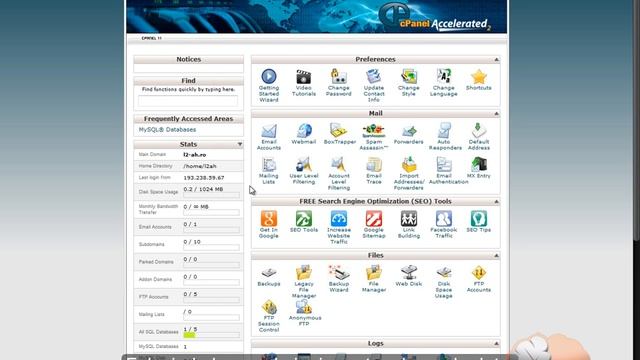Open Auto Responders
This screenshot has width=640, height=360.
coord(444,131)
